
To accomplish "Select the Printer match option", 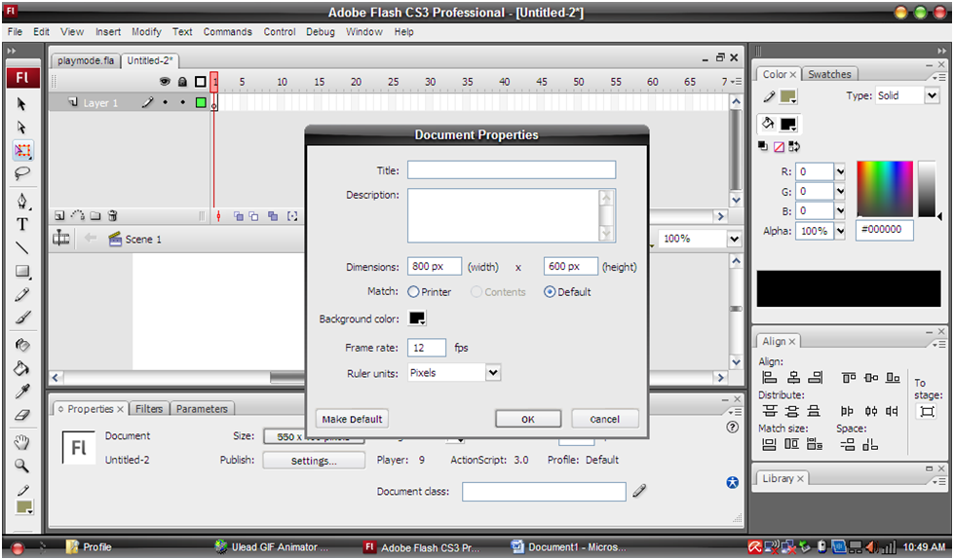I will pos(413,292).
